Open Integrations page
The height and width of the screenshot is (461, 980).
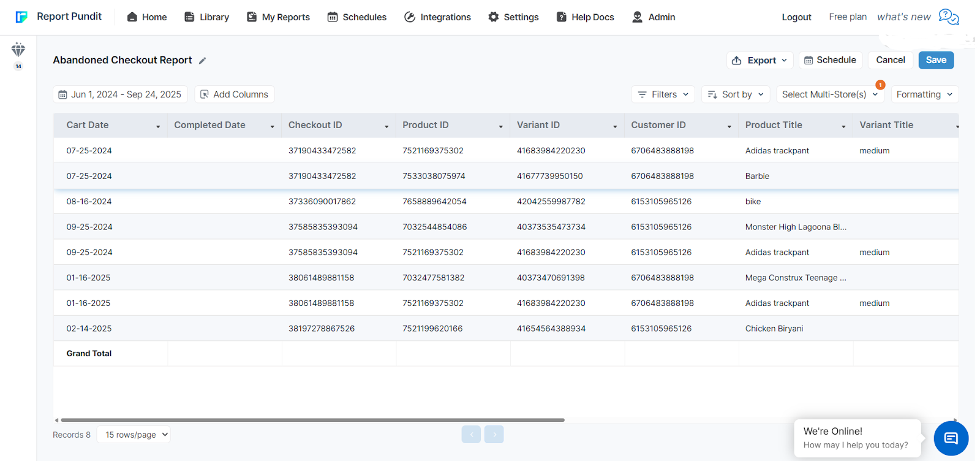[438, 17]
